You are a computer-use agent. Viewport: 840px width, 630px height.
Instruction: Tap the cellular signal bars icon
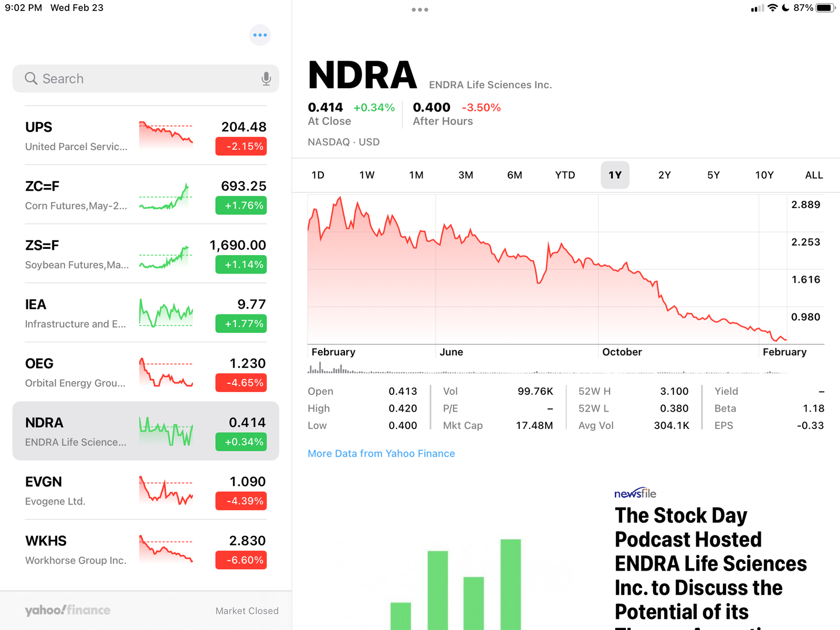757,8
